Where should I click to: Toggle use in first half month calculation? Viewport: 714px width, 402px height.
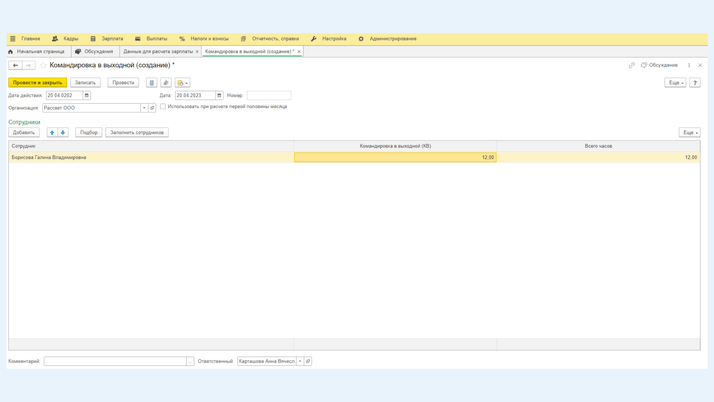(163, 107)
